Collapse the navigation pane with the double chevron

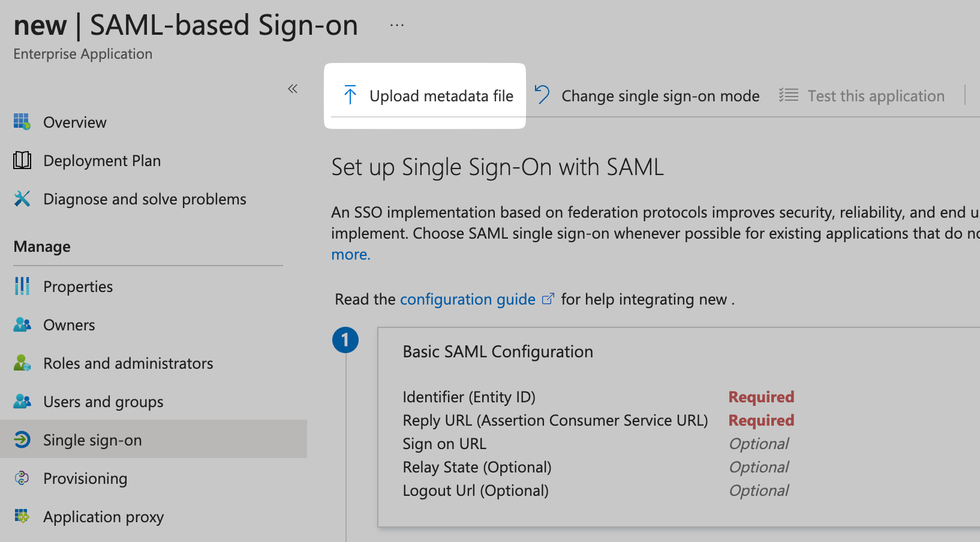[293, 88]
